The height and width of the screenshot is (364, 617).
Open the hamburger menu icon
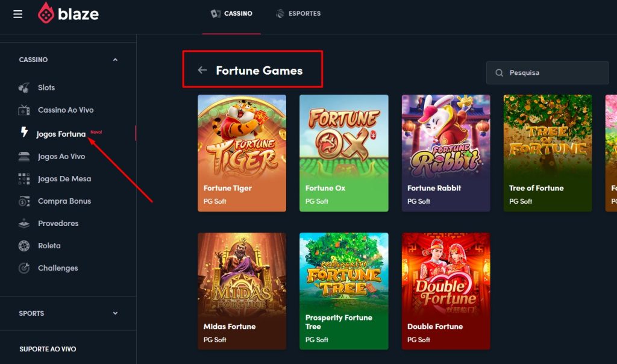[17, 14]
